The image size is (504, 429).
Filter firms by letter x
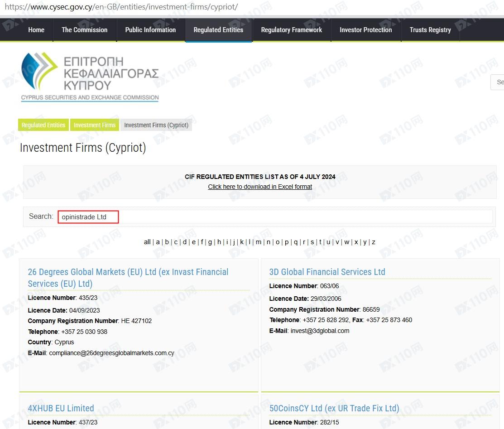[x=356, y=242]
